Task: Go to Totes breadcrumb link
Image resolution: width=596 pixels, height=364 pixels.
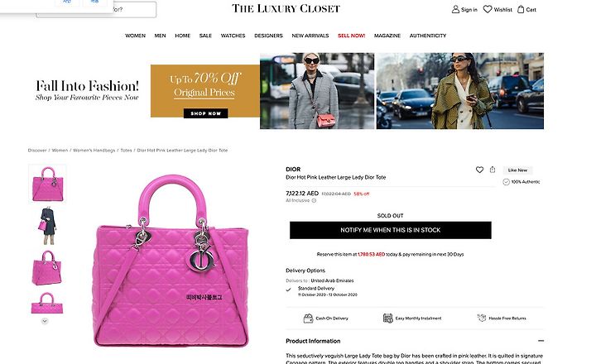Action: tap(126, 151)
